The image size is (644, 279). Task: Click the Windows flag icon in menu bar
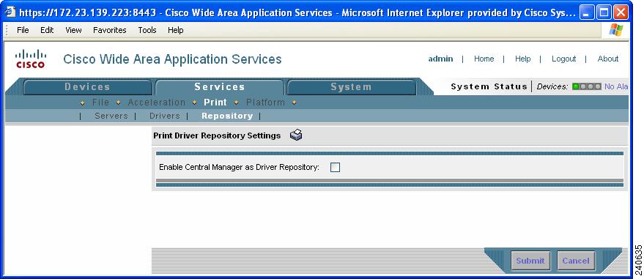point(615,30)
